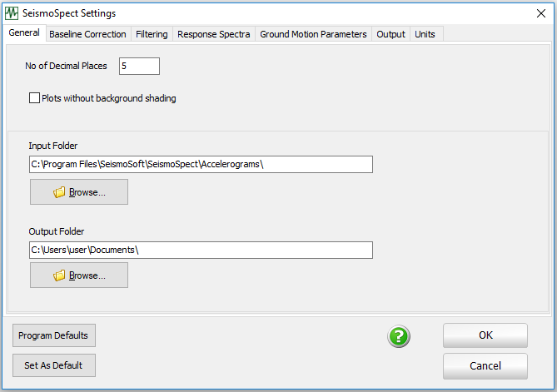Select the General tab

[24, 33]
